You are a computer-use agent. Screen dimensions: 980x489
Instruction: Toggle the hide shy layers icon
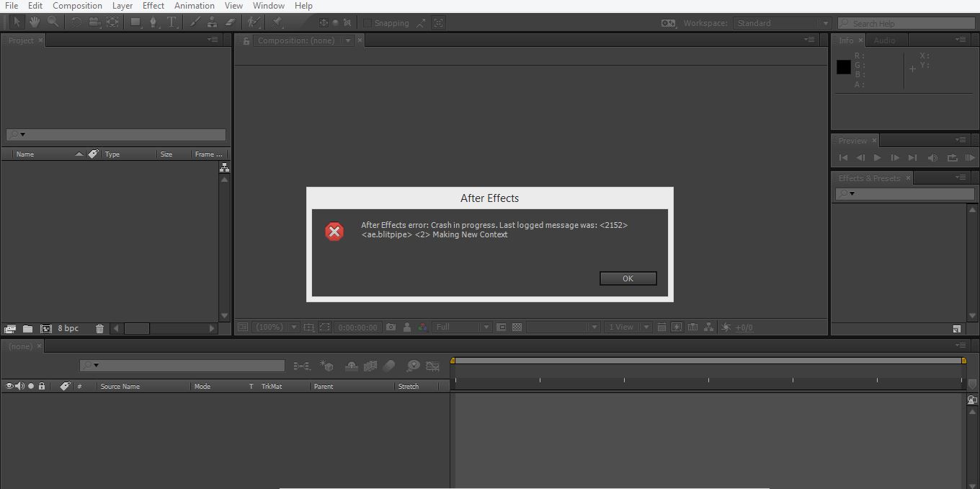(x=352, y=366)
